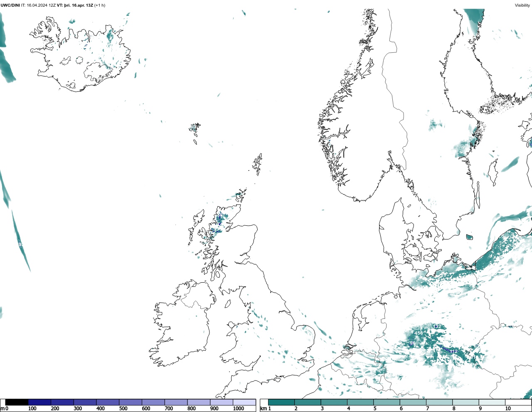Click the 100–200 m dark navy swatch
This screenshot has width=532, height=412.
tap(40, 402)
